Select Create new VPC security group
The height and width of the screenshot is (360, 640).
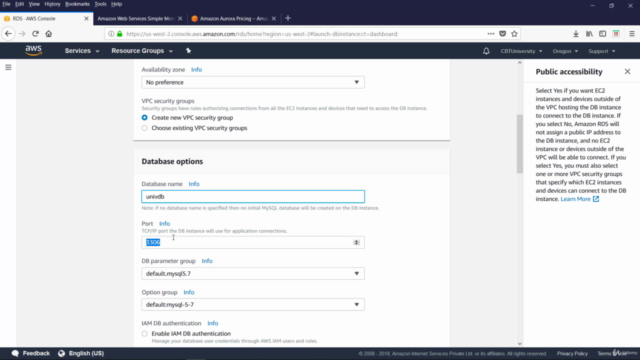(x=144, y=118)
